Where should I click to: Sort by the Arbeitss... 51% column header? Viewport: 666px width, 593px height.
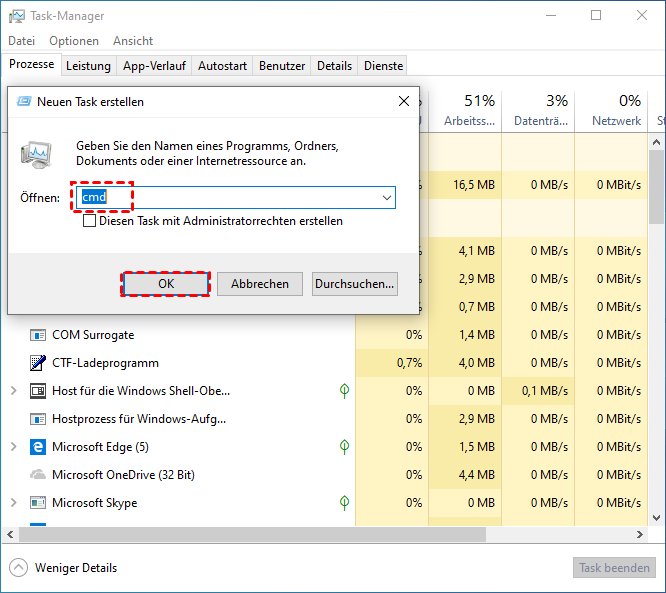[466, 110]
